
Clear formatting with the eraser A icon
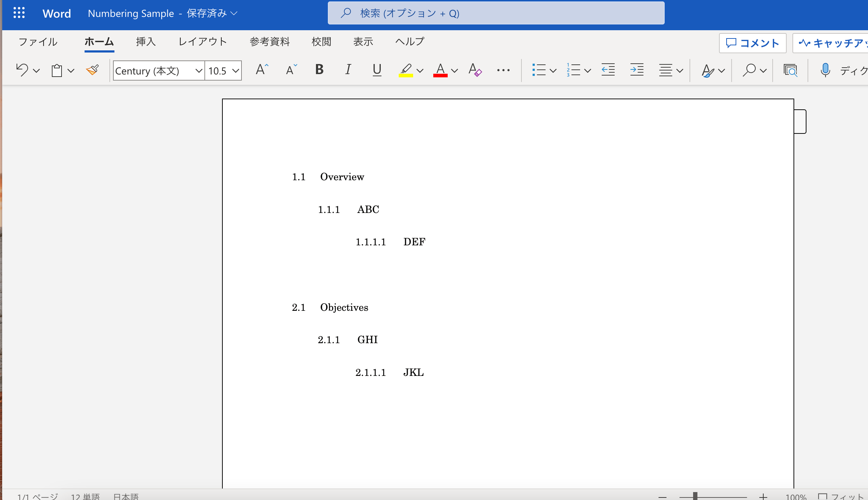(x=475, y=70)
